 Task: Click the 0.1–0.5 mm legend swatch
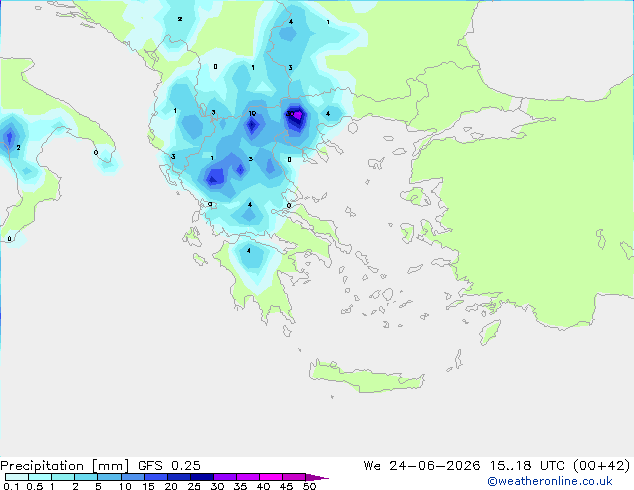coord(17,477)
